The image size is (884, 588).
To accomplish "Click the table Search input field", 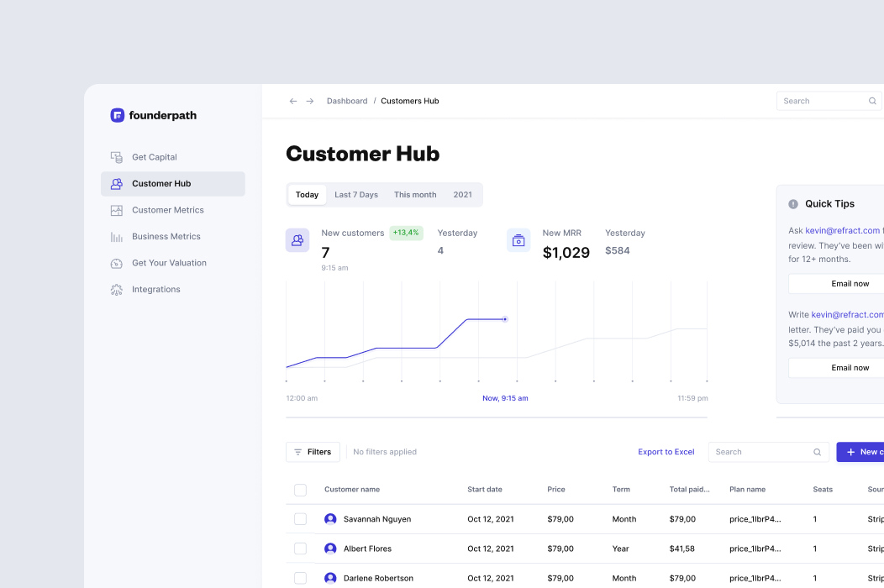I will pyautogui.click(x=768, y=452).
